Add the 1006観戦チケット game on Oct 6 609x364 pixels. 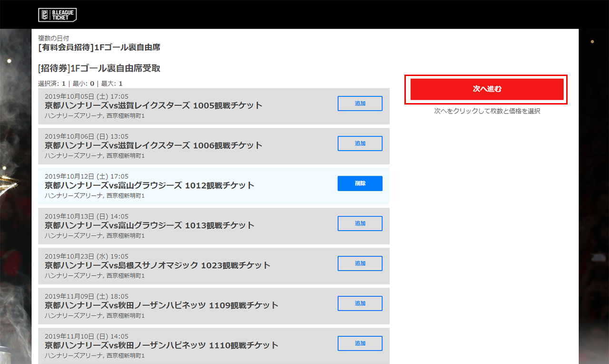(x=360, y=144)
